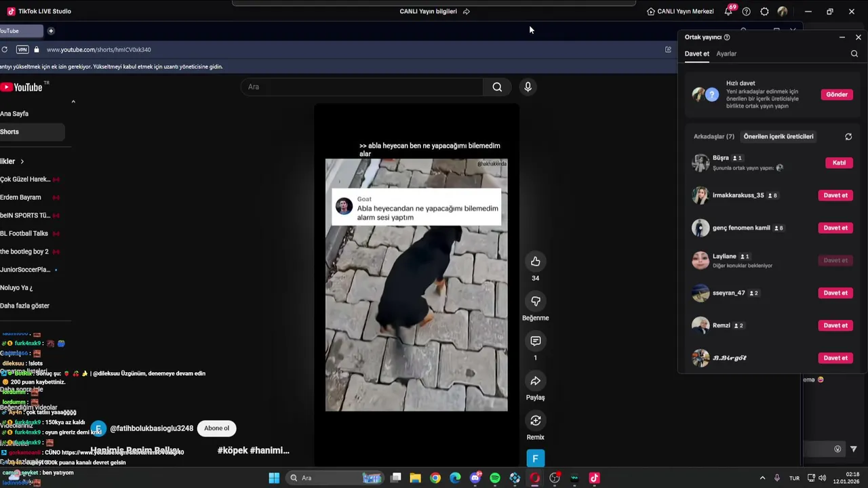This screenshot has height=488, width=868.
Task: Refresh the suggested creators list
Action: pos(848,136)
